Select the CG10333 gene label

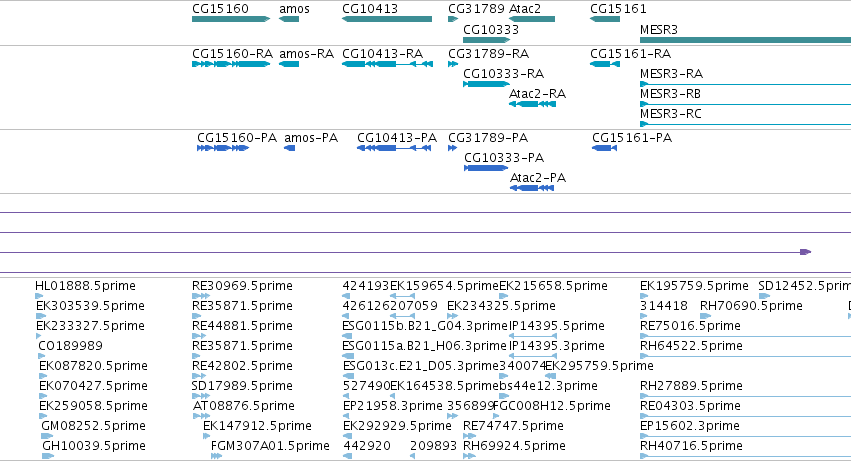click(x=491, y=30)
